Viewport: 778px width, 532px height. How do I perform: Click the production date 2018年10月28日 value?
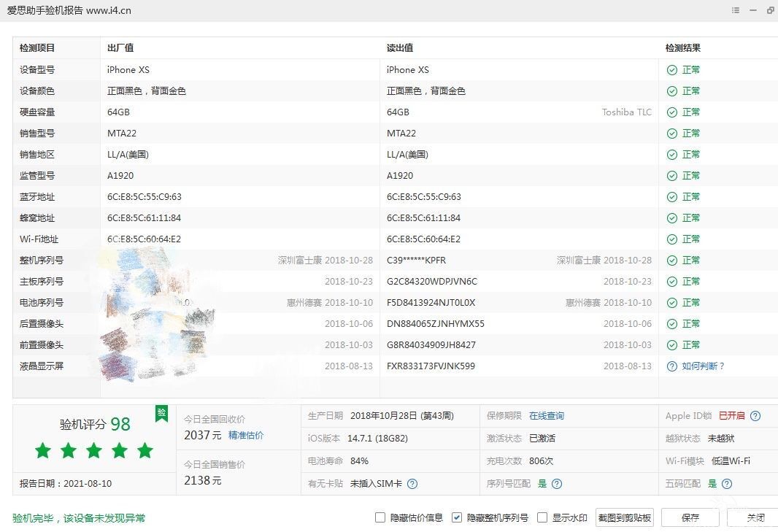(402, 416)
